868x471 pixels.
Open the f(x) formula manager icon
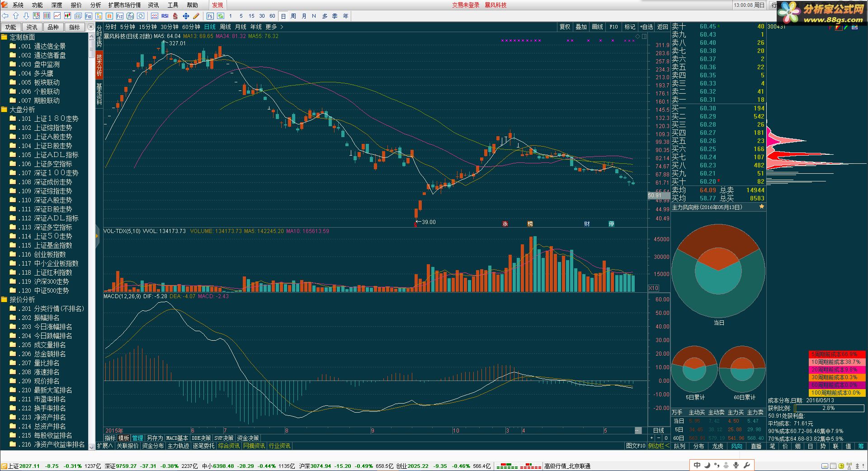tap(130, 16)
